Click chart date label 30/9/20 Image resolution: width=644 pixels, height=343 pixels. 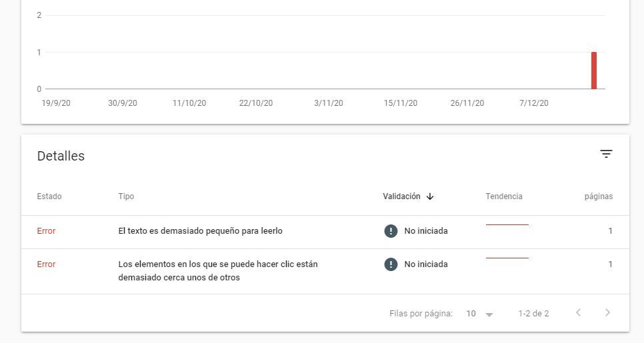pyautogui.click(x=123, y=103)
